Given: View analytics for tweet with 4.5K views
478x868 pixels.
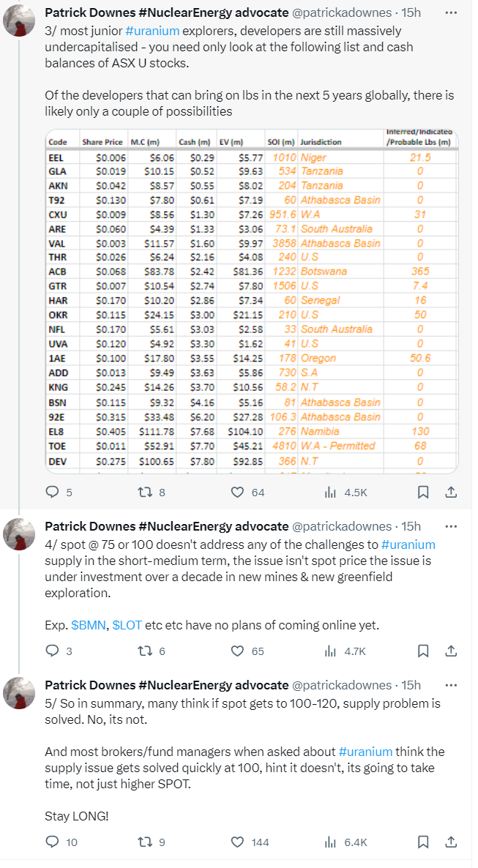Looking at the screenshot, I should [331, 493].
